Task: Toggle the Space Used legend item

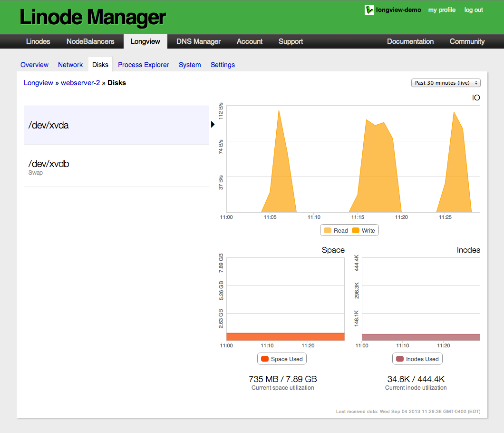Action: pyautogui.click(x=282, y=359)
